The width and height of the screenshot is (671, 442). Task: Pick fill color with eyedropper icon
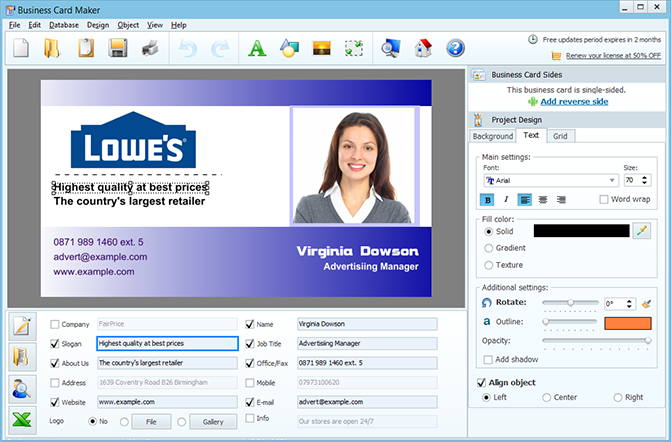[641, 231]
